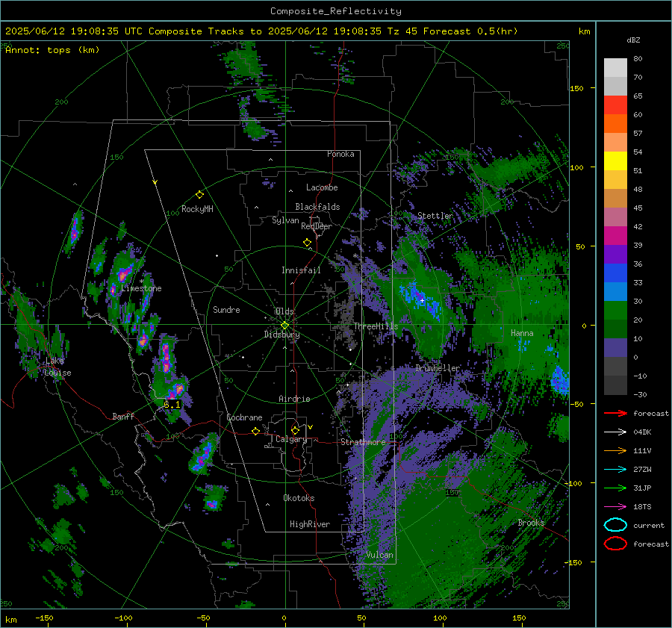
Task: Select the Sundre label
Action: click(x=226, y=310)
